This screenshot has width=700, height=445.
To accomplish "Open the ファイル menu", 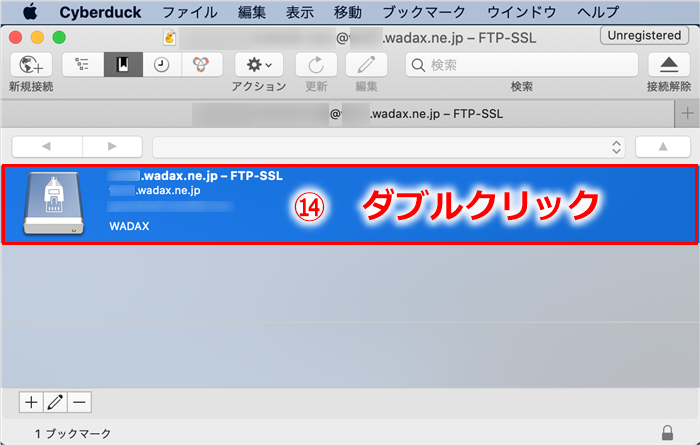I will point(190,12).
